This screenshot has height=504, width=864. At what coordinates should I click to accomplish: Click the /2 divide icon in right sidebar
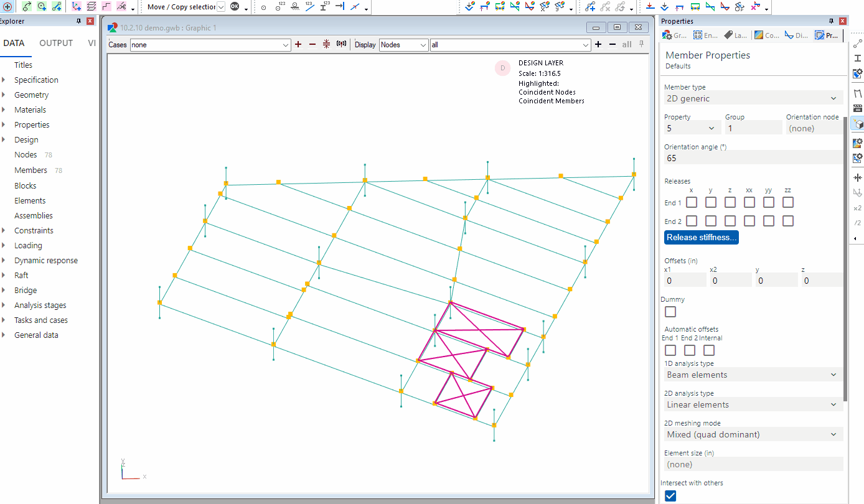click(857, 223)
